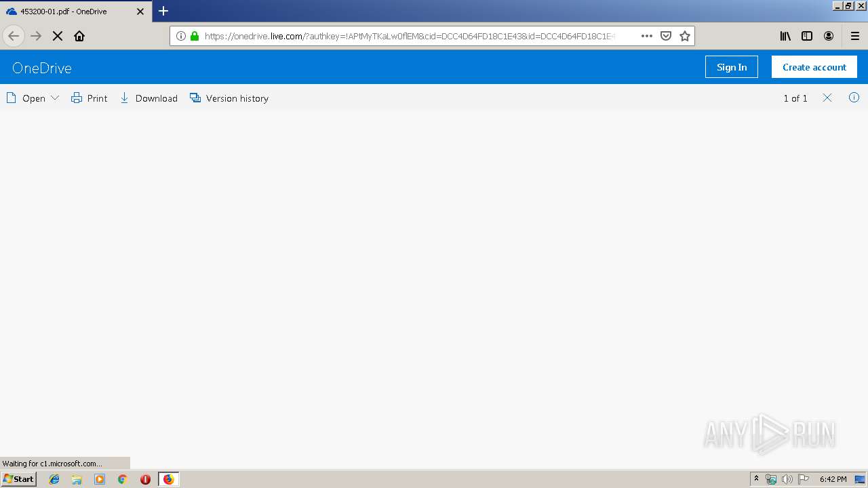Open a new tab with the plus button
868x488 pixels.
[x=163, y=11]
